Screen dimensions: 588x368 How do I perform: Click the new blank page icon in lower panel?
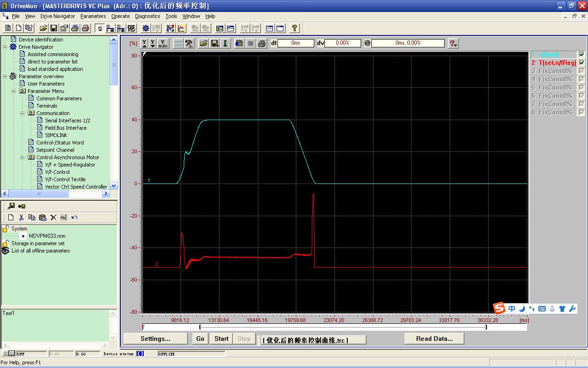point(11,218)
